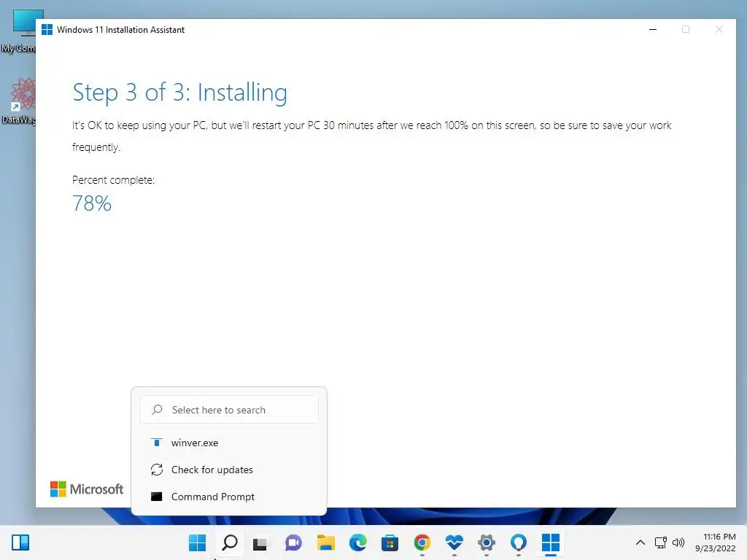Screen dimensions: 747x560
Task: Click the Select here to search box
Action: click(228, 410)
